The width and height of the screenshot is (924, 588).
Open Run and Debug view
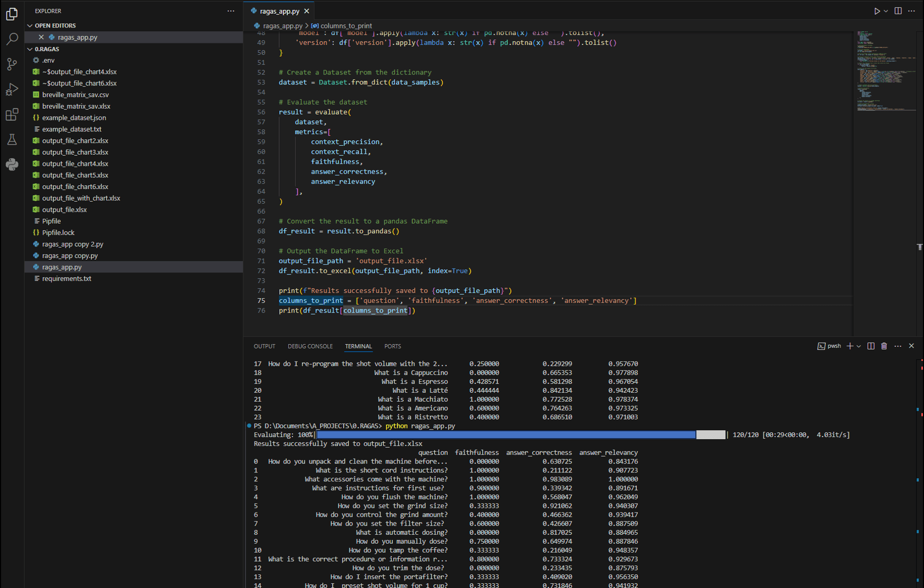(12, 89)
